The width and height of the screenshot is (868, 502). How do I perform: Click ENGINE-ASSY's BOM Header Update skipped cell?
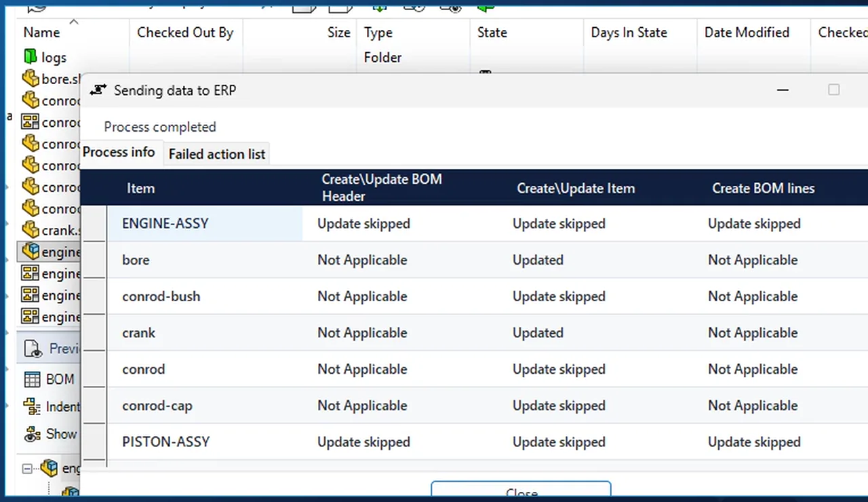click(x=364, y=224)
